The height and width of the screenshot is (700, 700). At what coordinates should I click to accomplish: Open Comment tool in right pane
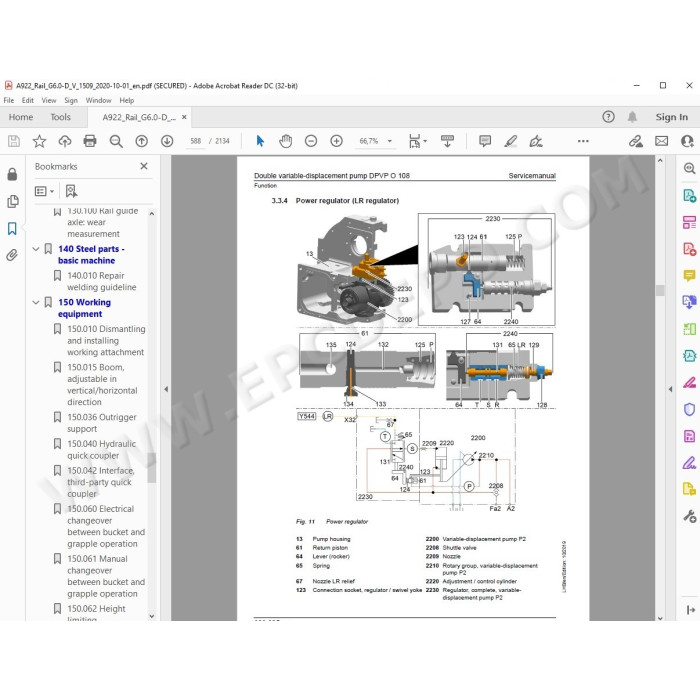(x=689, y=275)
